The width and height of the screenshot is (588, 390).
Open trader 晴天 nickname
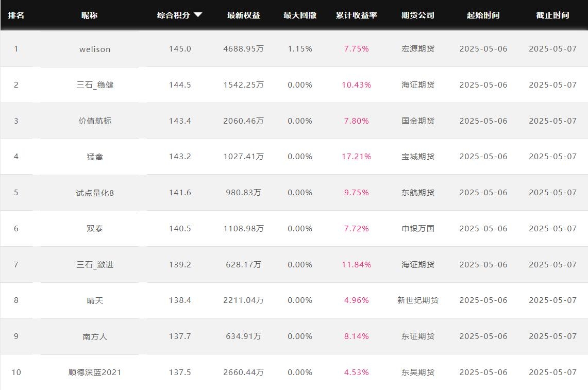coord(95,300)
